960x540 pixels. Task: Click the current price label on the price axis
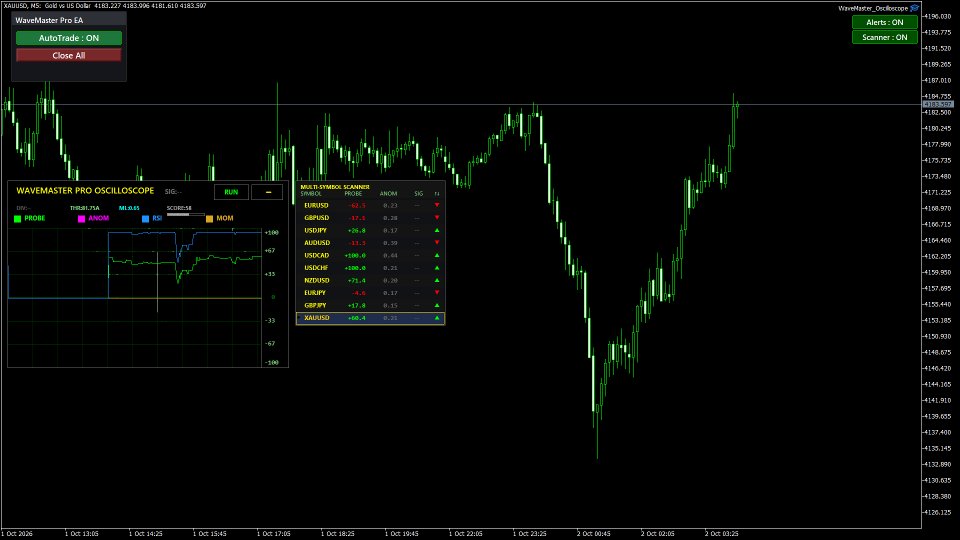pos(938,105)
